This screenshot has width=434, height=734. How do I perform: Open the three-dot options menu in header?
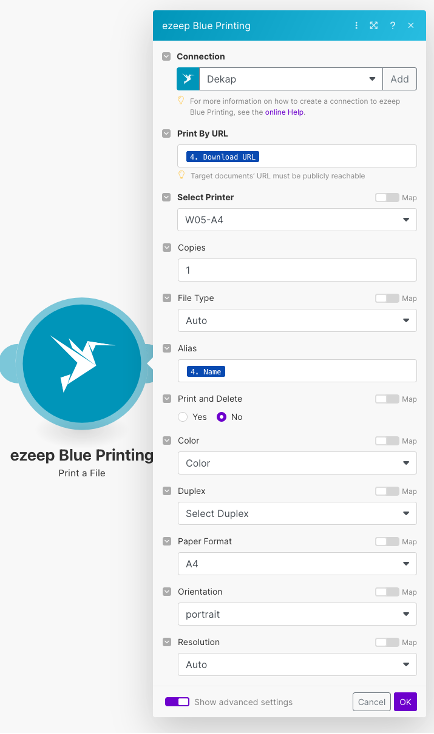click(356, 25)
